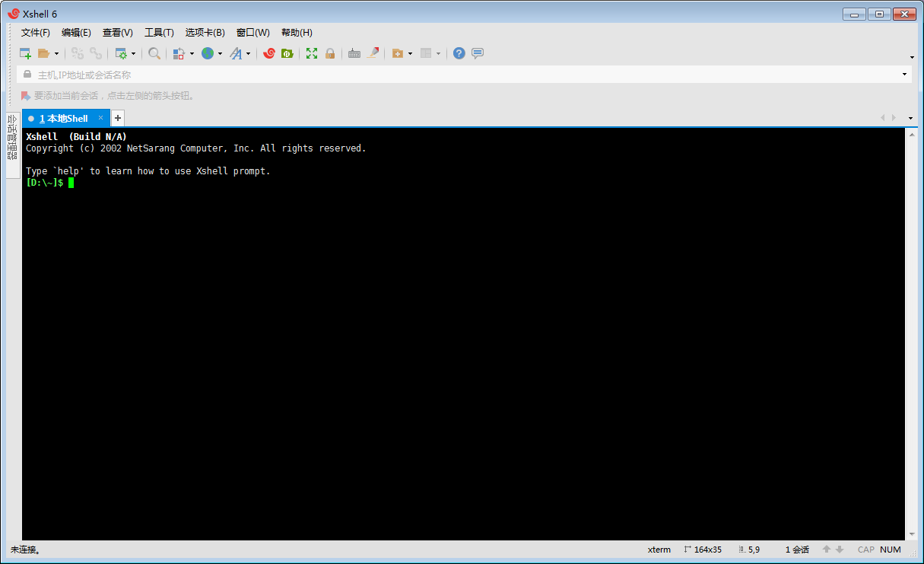924x564 pixels.
Task: Expand the color scheme dropdown arrow
Action: 192,53
